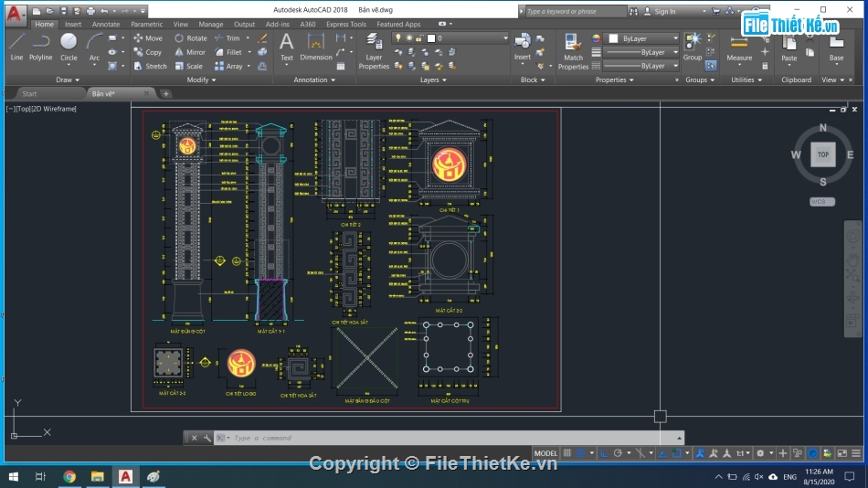Click the Mirror tool
The width and height of the screenshot is (868, 488).
190,52
